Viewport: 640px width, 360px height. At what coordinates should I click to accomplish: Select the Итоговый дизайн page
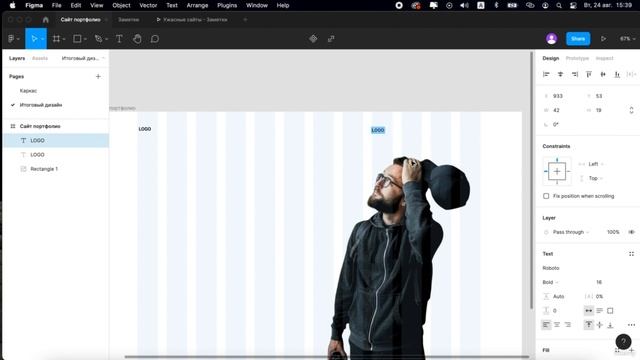[x=41, y=105]
